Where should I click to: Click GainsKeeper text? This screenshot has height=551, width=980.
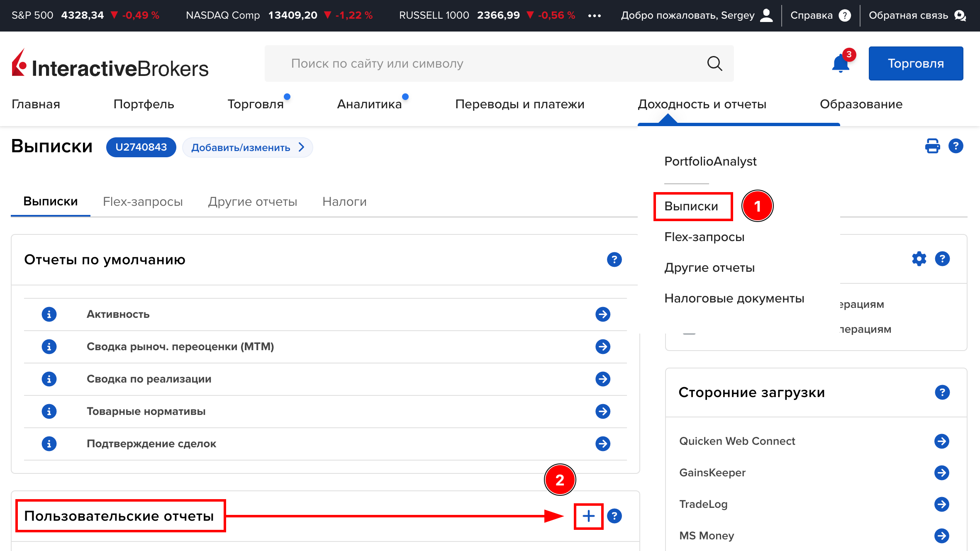click(712, 473)
